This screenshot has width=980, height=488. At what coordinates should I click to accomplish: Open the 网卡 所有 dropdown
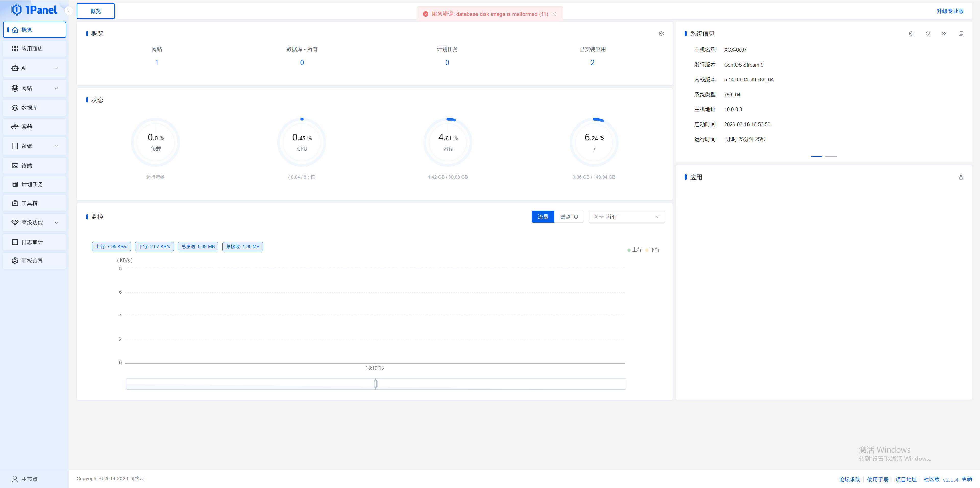point(626,217)
